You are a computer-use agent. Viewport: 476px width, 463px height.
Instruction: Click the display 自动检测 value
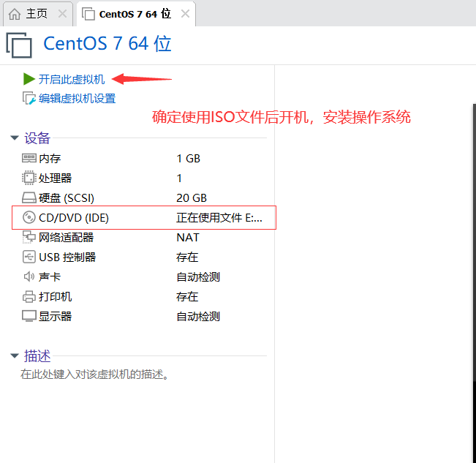[198, 316]
